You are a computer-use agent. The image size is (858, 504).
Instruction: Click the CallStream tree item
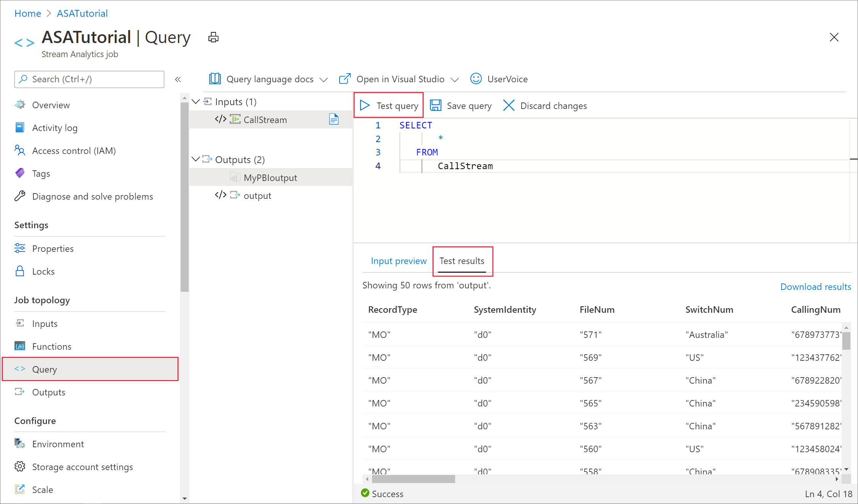point(265,119)
